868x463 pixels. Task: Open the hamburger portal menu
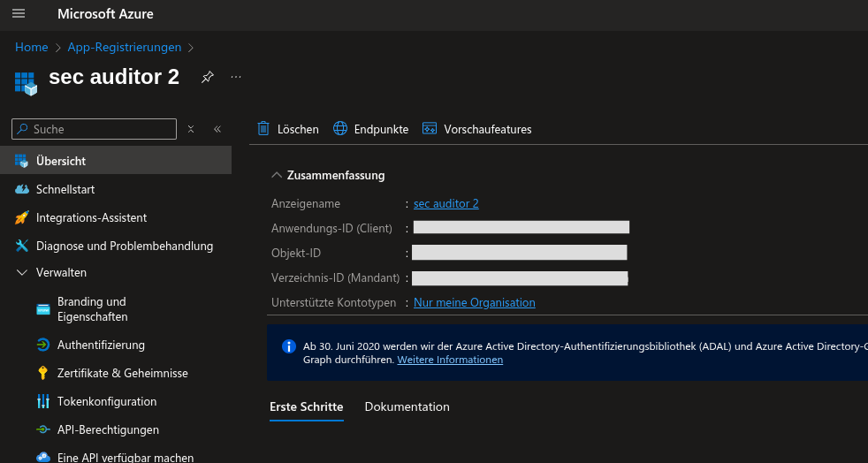click(x=19, y=14)
